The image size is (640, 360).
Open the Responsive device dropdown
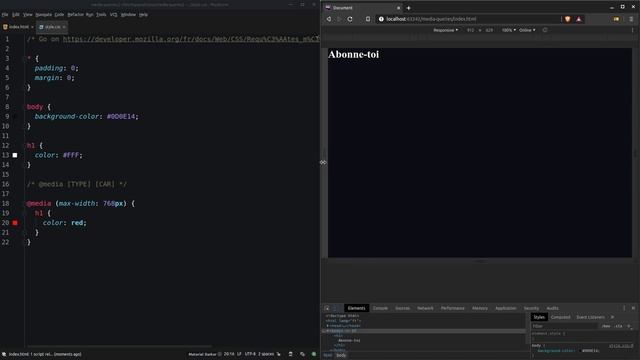point(445,30)
